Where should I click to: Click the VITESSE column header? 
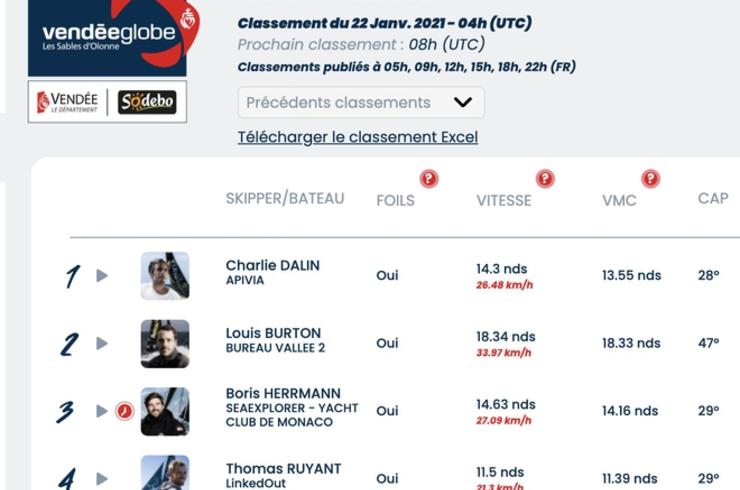tap(504, 201)
